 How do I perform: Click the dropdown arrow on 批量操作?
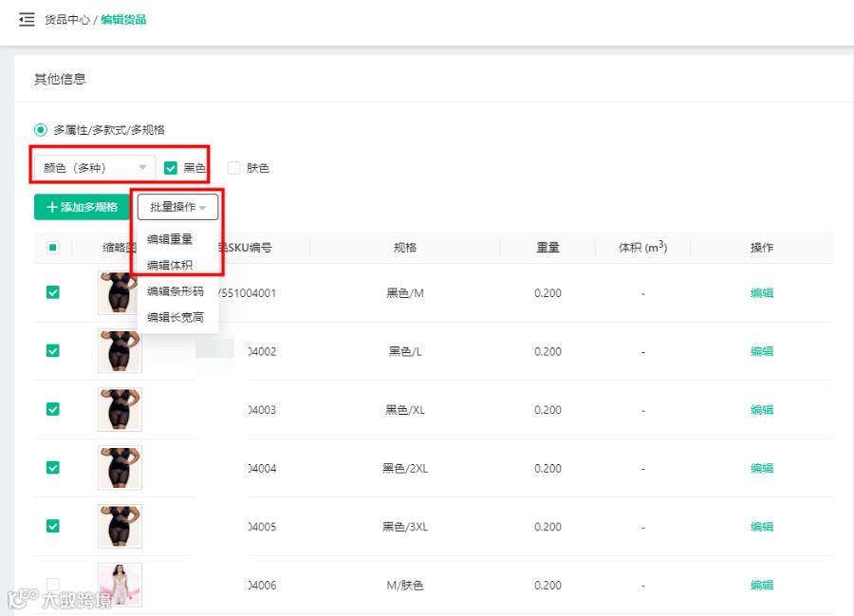coord(203,207)
